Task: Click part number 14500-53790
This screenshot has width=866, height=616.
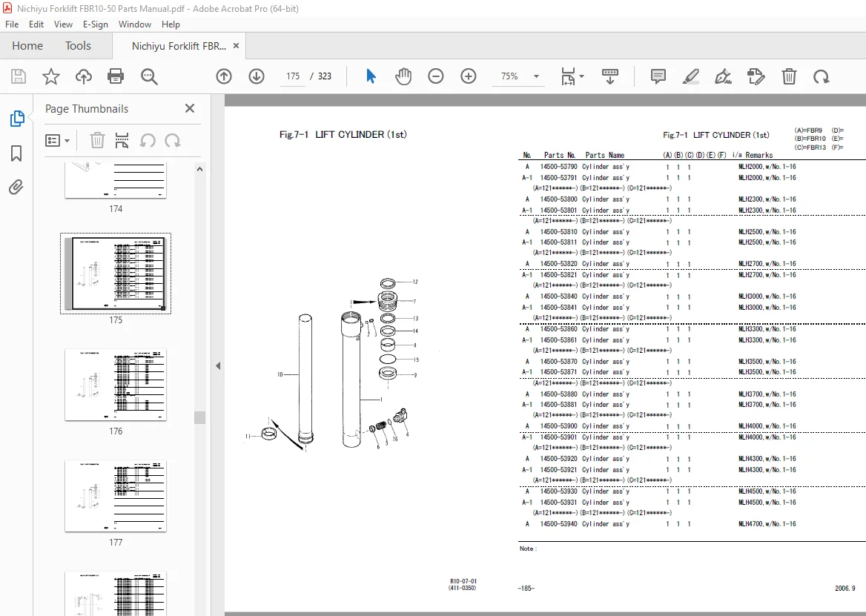Action: [558, 167]
